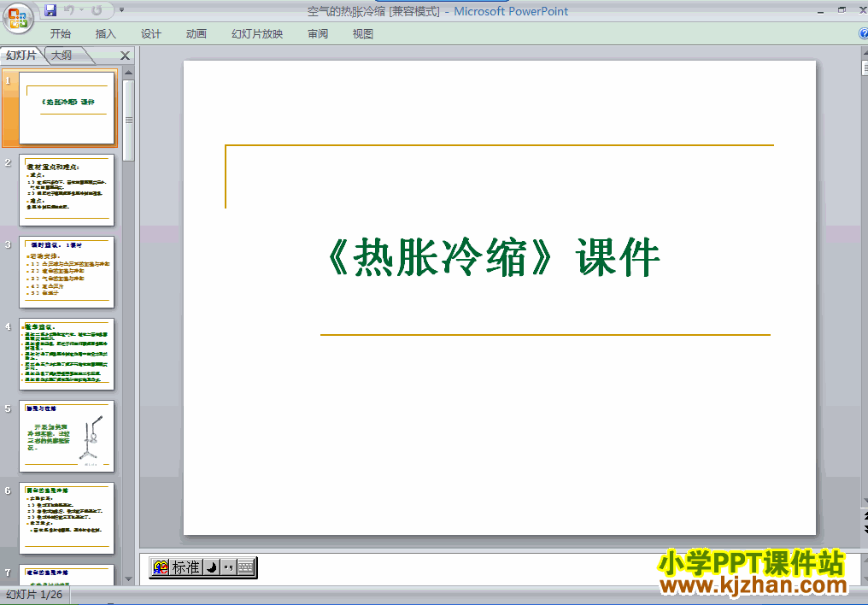Screen dimensions: 868x605
Task: Open the soft keyboard icon on the IME bar
Action: pyautogui.click(x=246, y=567)
